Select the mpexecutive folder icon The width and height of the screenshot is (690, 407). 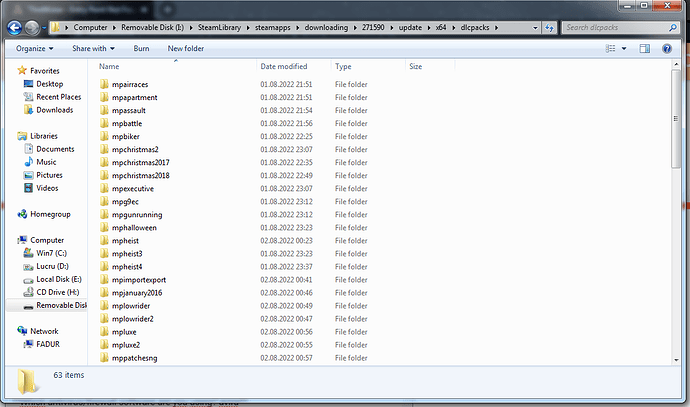tap(104, 188)
